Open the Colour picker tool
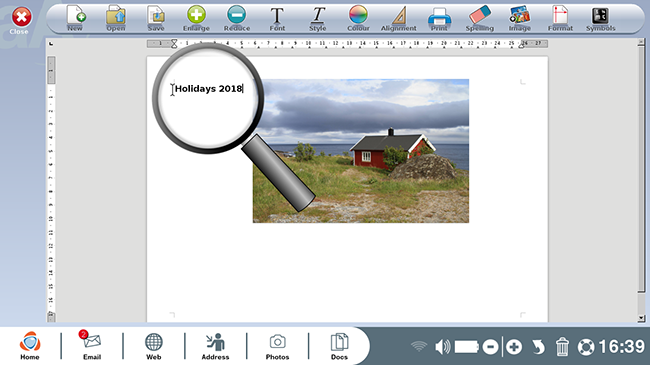650x365 pixels. point(358,18)
